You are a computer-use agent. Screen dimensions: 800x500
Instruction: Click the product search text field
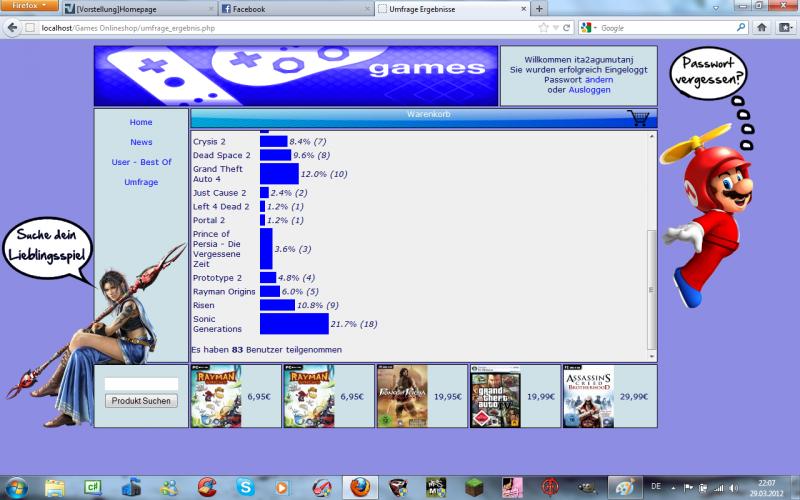141,384
